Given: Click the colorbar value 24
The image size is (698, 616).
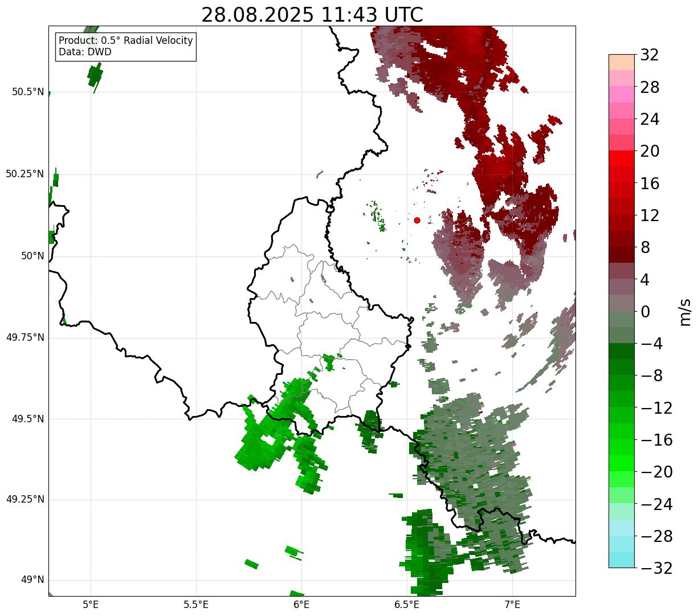Looking at the screenshot, I should (650, 120).
